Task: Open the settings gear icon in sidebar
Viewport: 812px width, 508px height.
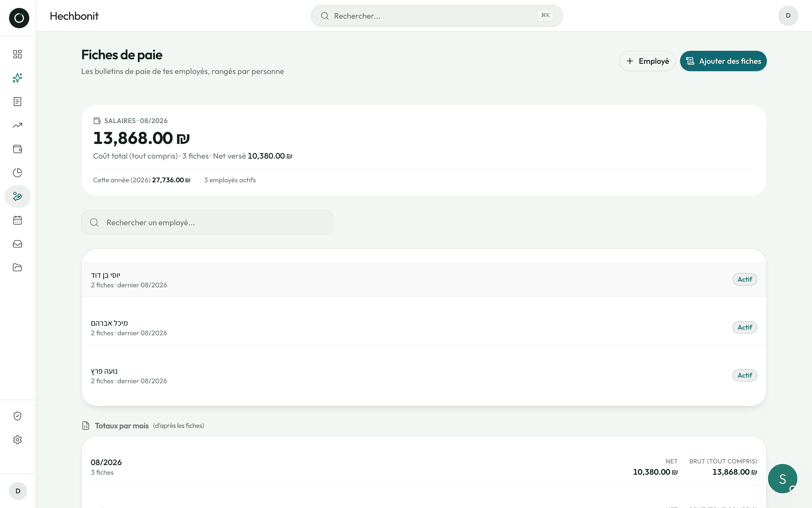Action: 17,440
